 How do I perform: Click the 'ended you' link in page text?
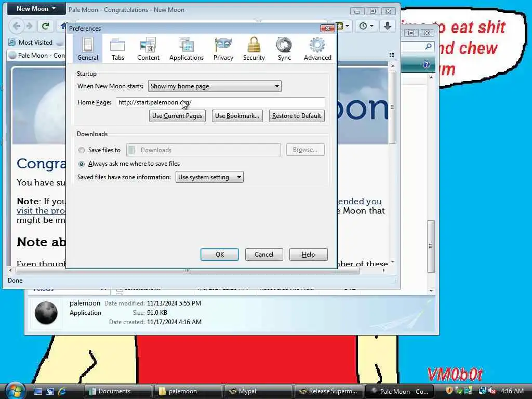coord(360,201)
